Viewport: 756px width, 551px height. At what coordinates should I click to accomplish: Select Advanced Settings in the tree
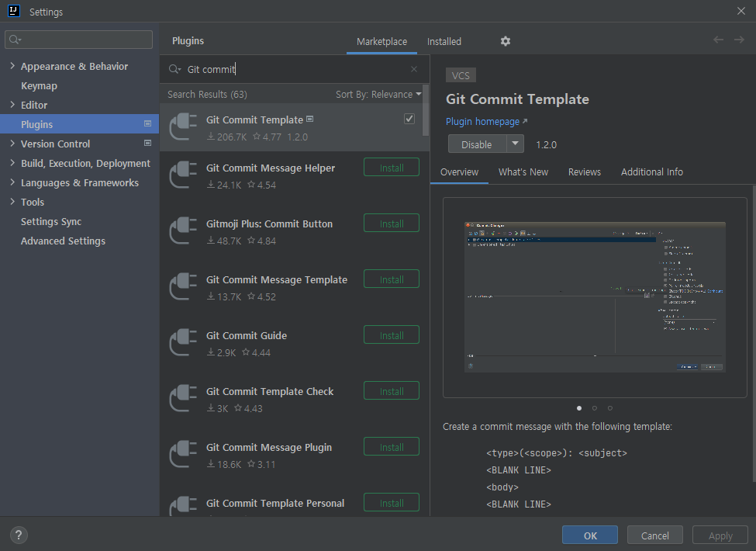(63, 241)
